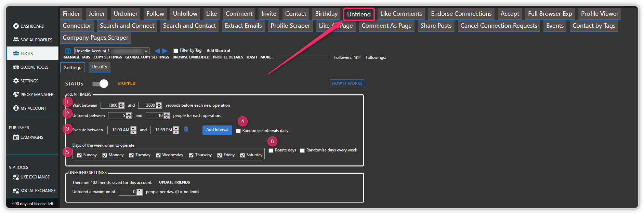The width and height of the screenshot is (644, 214).
Task: Click the Add Interval button
Action: [217, 130]
